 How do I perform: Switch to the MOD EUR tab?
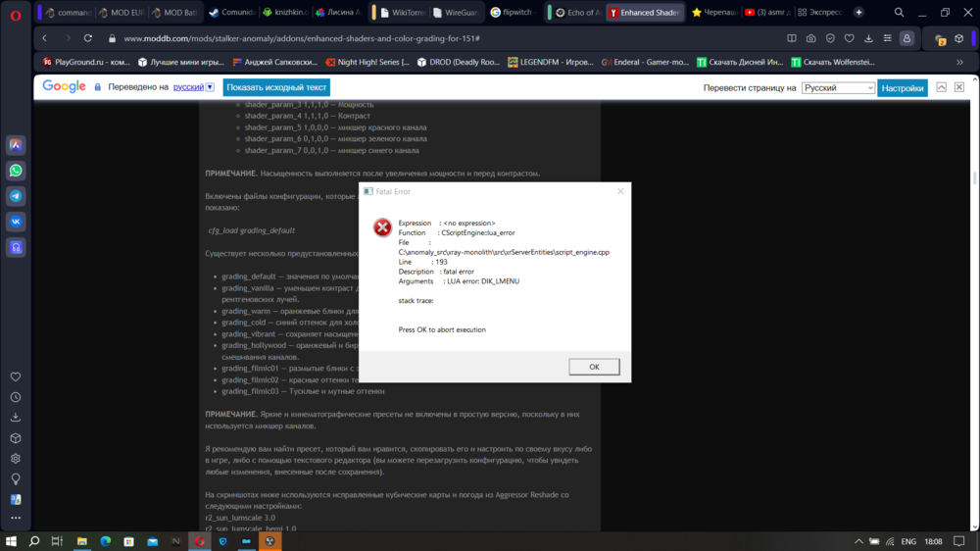[122, 12]
